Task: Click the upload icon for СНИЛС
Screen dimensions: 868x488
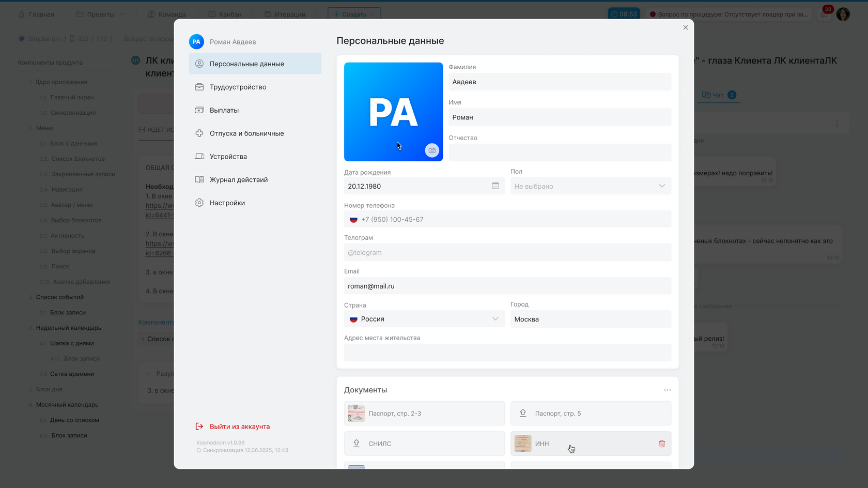Action: 357,444
